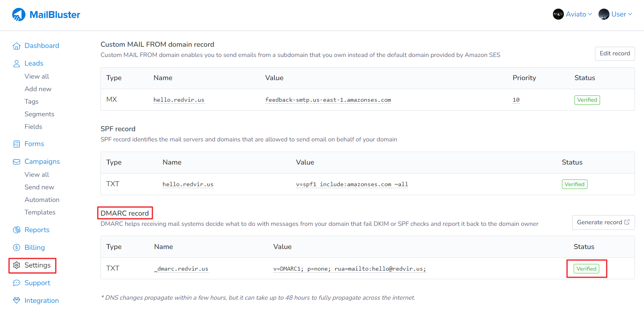Screen dimensions: 644x326
Task: Click the Support chat bubble icon
Action: (x=16, y=283)
